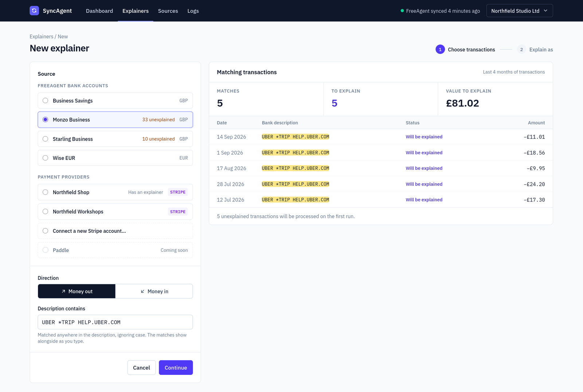The width and height of the screenshot is (583, 392).
Task: Select the Northfield Shop radio button
Action: pos(45,192)
